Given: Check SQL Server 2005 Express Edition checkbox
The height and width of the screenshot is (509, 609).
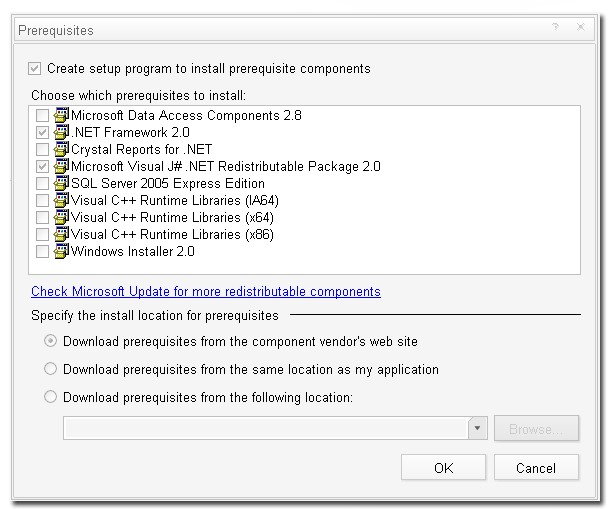Looking at the screenshot, I should (42, 184).
